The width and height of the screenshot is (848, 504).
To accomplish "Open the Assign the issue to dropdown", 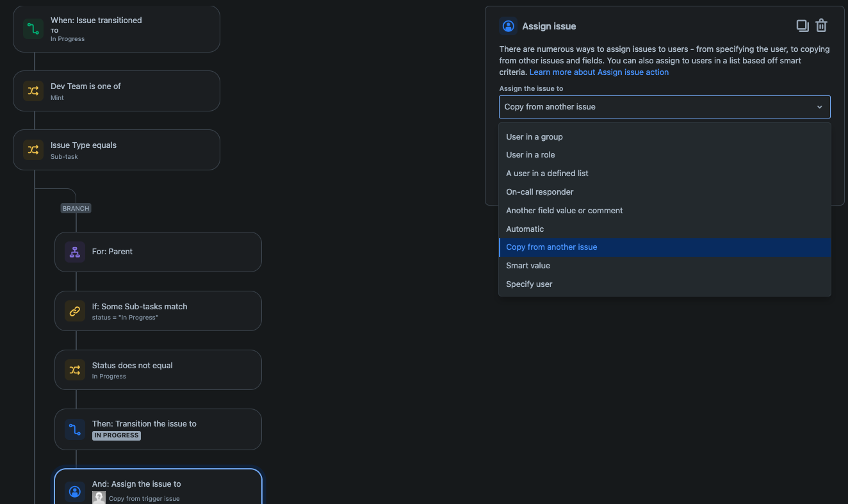I will pyautogui.click(x=664, y=106).
